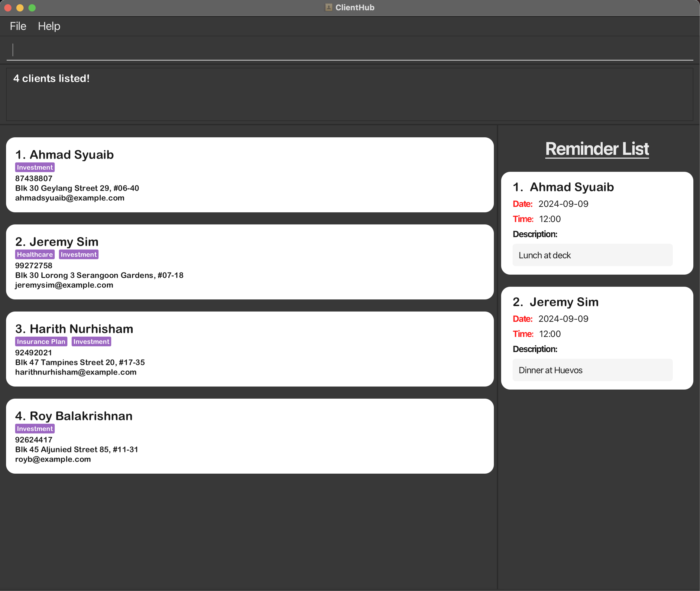
Task: Click the '4 clients listed!' result message
Action: click(52, 78)
